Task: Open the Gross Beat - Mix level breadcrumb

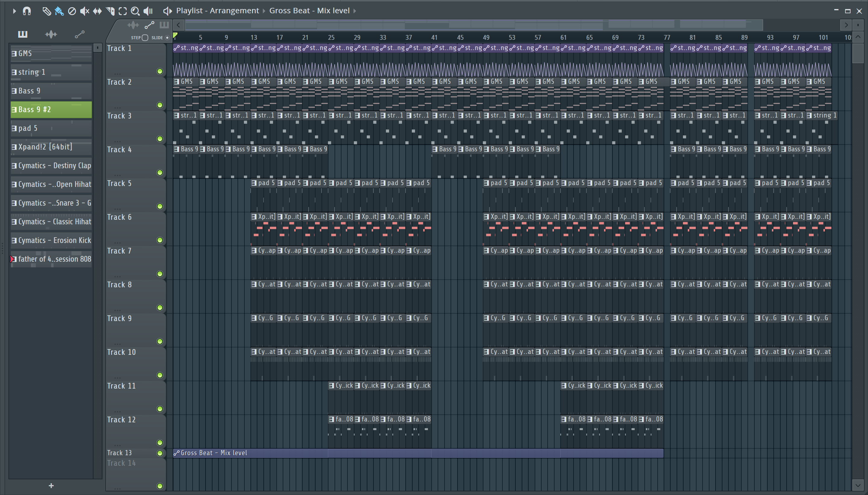Action: tap(309, 11)
